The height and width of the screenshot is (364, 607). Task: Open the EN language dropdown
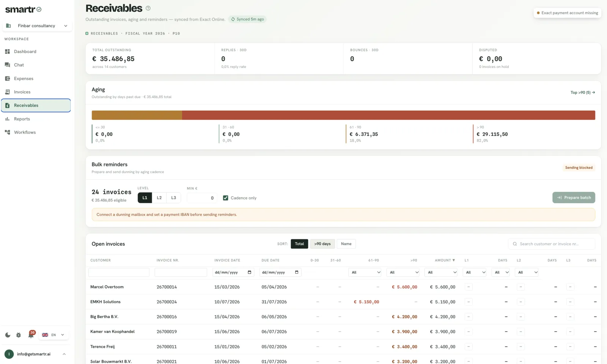click(x=53, y=335)
